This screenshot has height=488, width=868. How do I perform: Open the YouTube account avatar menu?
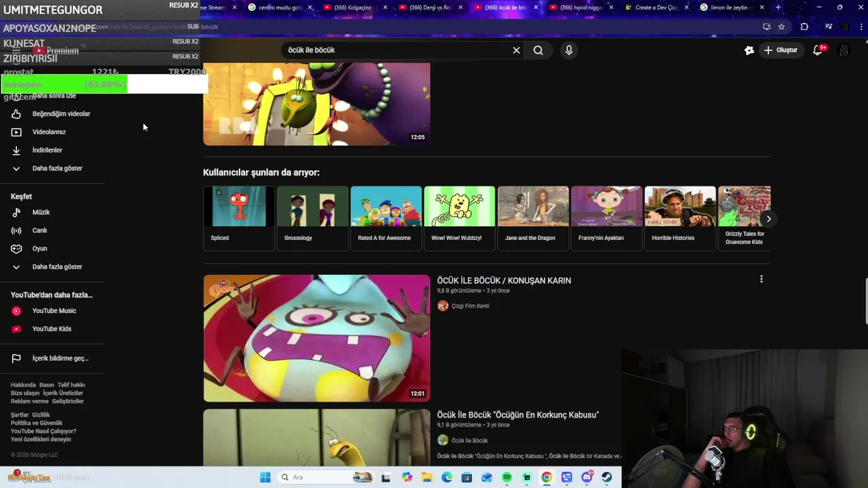pyautogui.click(x=843, y=50)
